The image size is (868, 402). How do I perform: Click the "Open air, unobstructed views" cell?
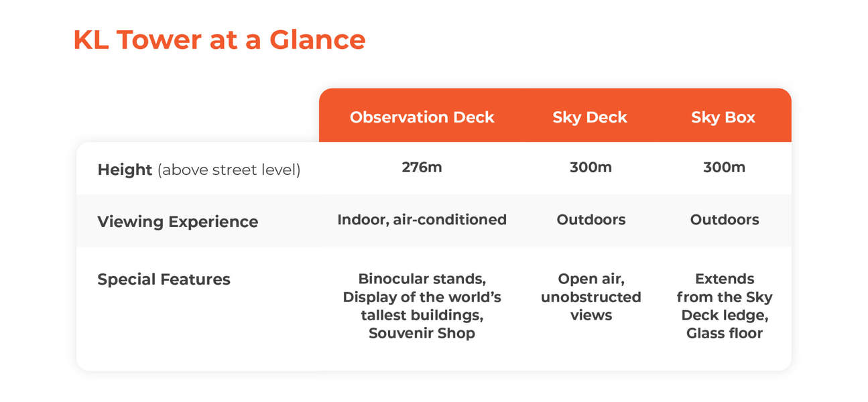tap(591, 297)
